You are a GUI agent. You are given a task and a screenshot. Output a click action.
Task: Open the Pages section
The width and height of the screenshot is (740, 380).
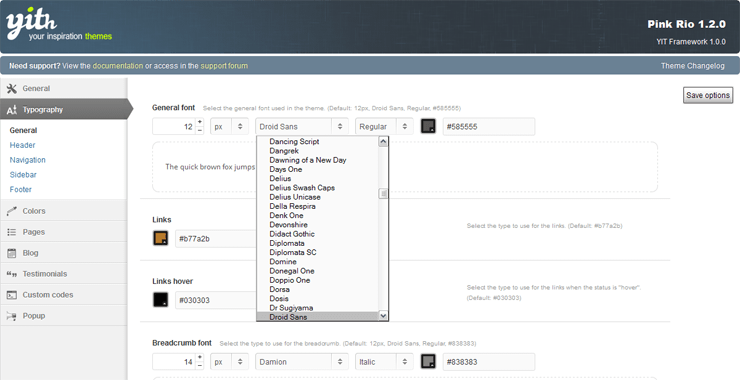click(63, 232)
